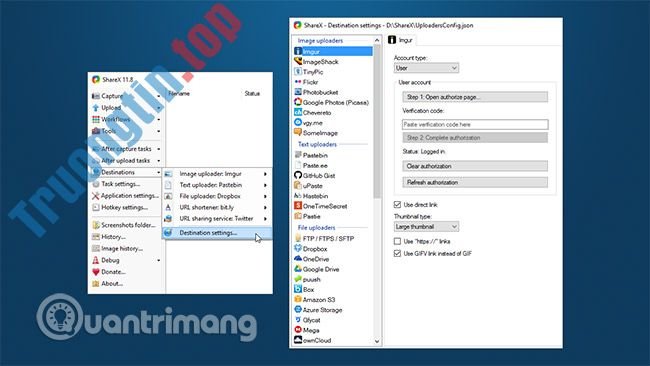Click the Donate heart icon

click(96, 272)
